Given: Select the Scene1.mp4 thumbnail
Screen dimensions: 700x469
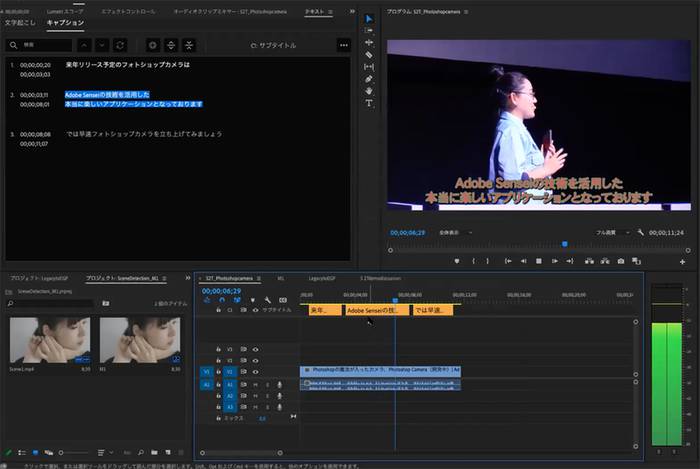Looking at the screenshot, I should 50,340.
